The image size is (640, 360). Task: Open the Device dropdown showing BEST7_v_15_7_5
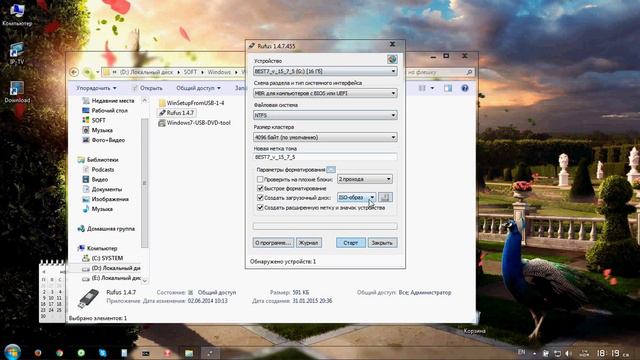[325, 71]
